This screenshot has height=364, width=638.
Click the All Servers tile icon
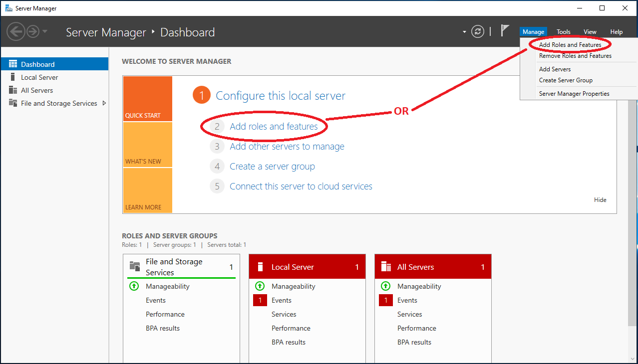(386, 267)
